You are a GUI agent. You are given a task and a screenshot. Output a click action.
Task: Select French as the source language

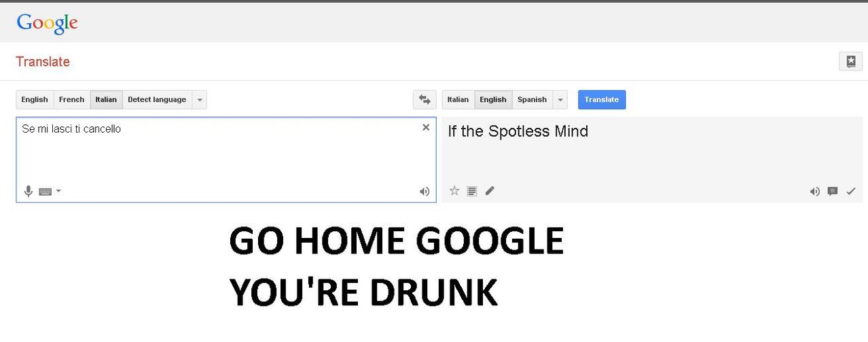[x=71, y=100]
